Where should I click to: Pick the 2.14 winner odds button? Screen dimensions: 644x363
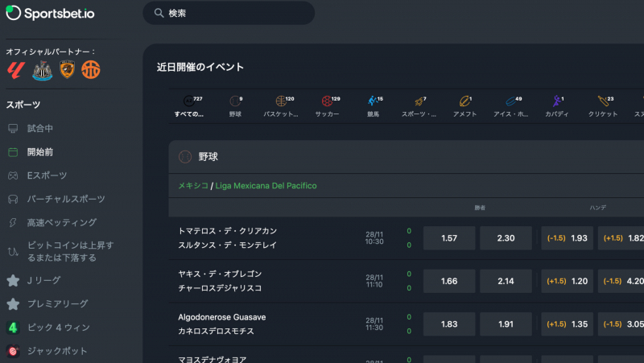pos(506,281)
